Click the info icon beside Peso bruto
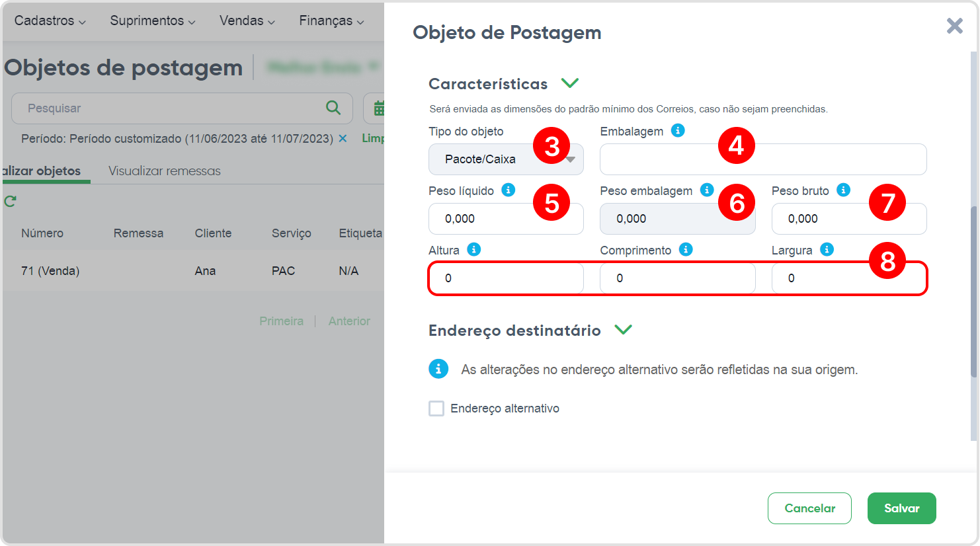Image resolution: width=980 pixels, height=546 pixels. coord(843,190)
